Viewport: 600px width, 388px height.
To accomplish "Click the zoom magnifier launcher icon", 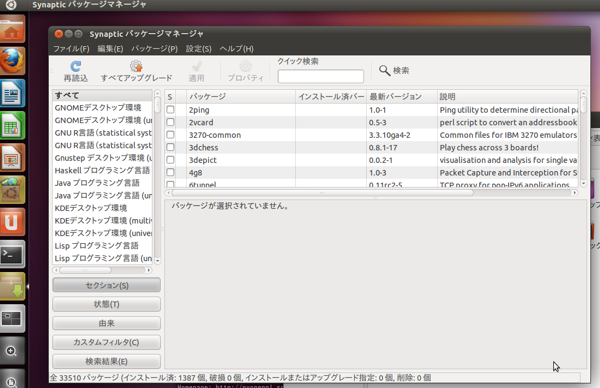I will tap(12, 351).
